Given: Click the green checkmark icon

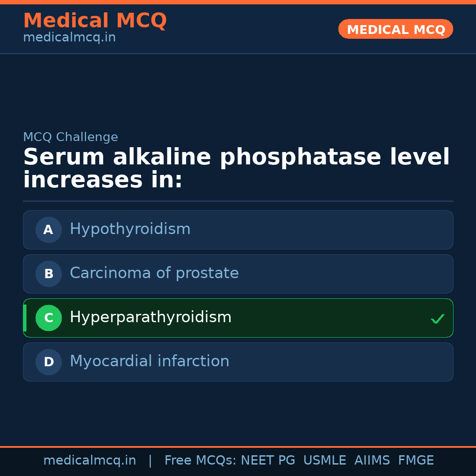Looking at the screenshot, I should 437,319.
